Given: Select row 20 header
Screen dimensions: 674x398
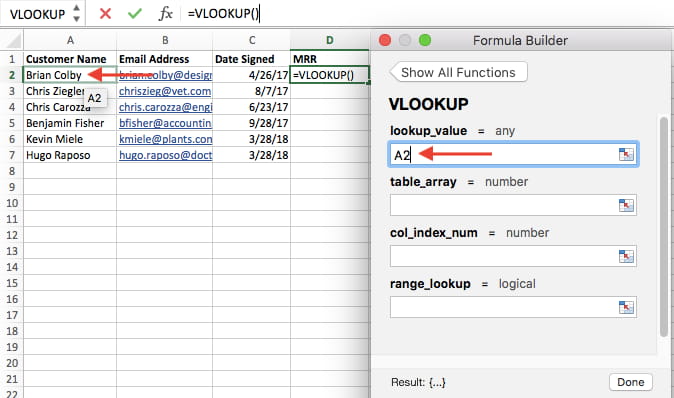Looking at the screenshot, I should pyautogui.click(x=12, y=363).
